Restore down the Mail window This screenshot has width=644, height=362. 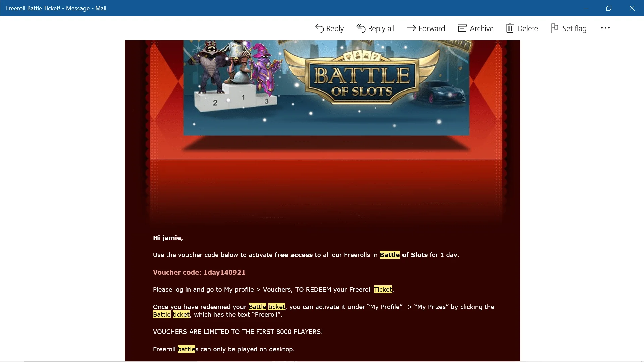click(x=609, y=8)
